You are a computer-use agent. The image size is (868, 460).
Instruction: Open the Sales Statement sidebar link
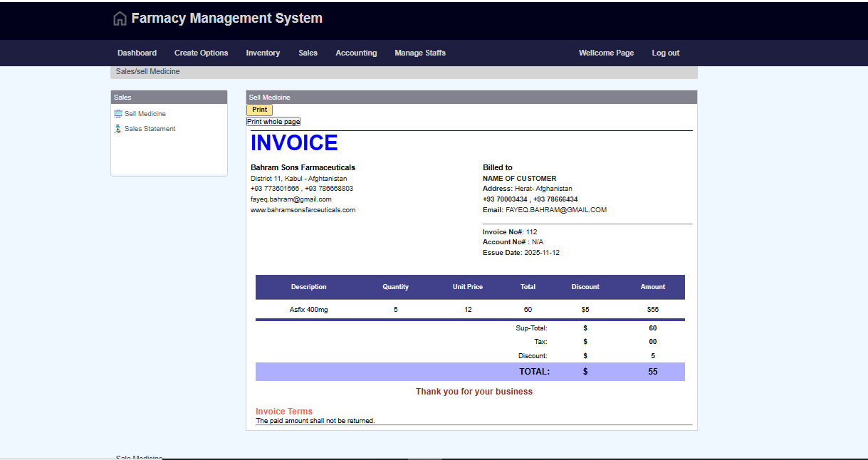point(150,129)
